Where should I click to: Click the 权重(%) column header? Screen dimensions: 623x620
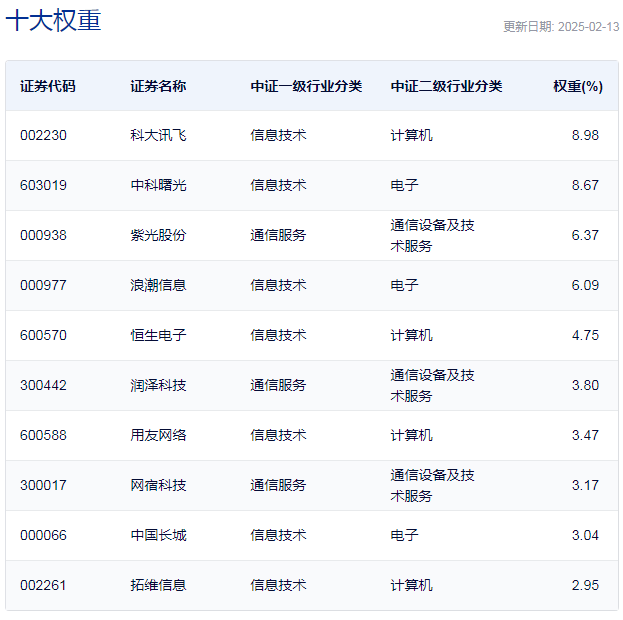coord(577,86)
